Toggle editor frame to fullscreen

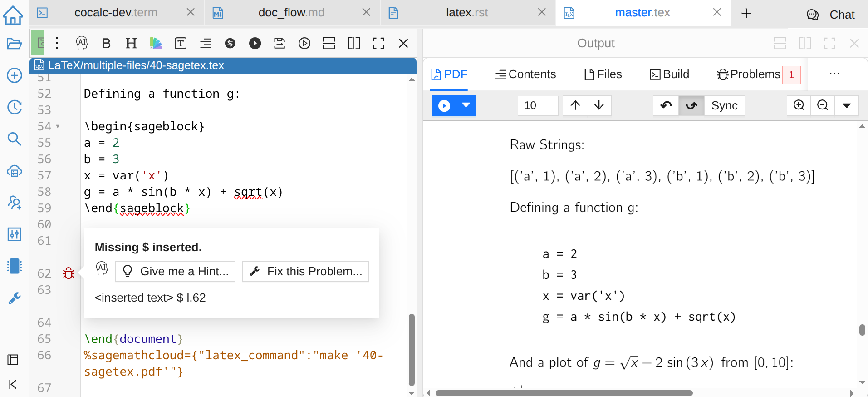pyautogui.click(x=378, y=43)
